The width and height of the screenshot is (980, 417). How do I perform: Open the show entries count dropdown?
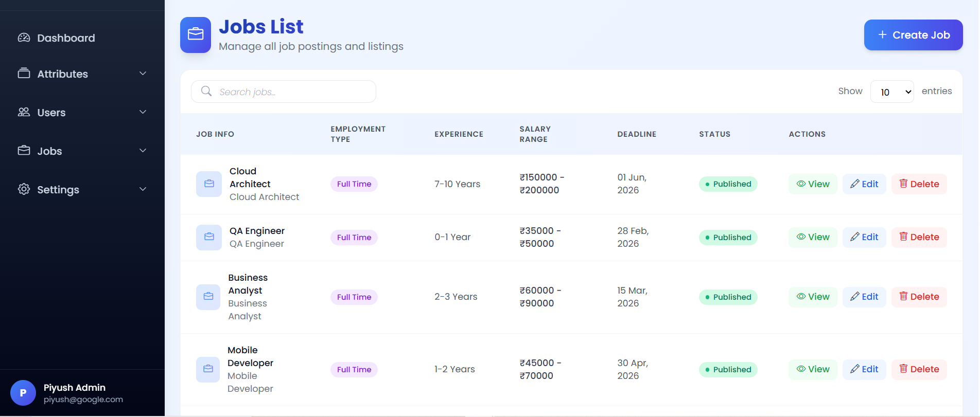(x=891, y=92)
